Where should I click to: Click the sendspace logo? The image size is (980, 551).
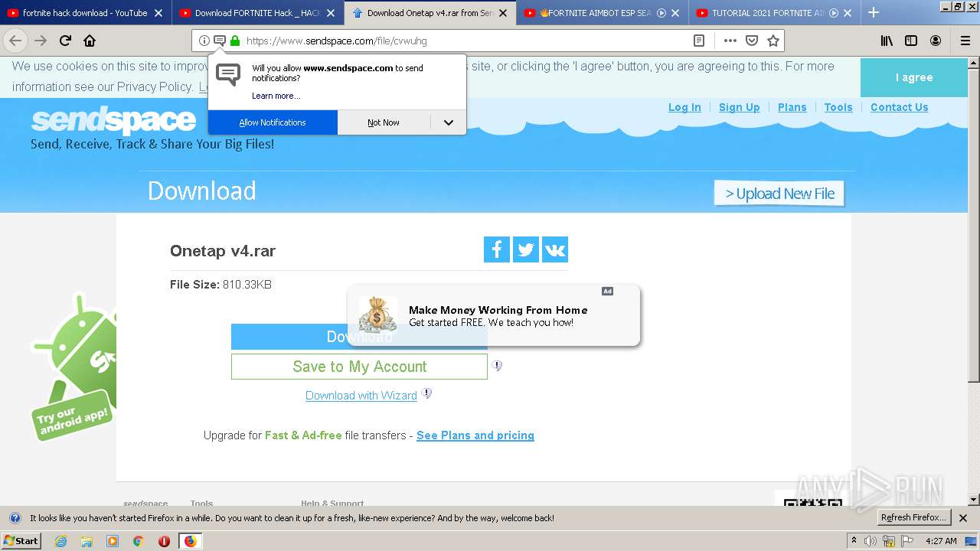(x=113, y=120)
